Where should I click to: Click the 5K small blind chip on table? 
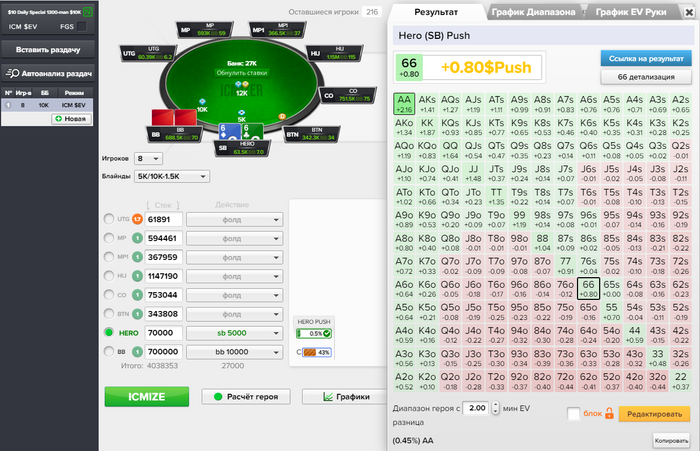coord(242,113)
